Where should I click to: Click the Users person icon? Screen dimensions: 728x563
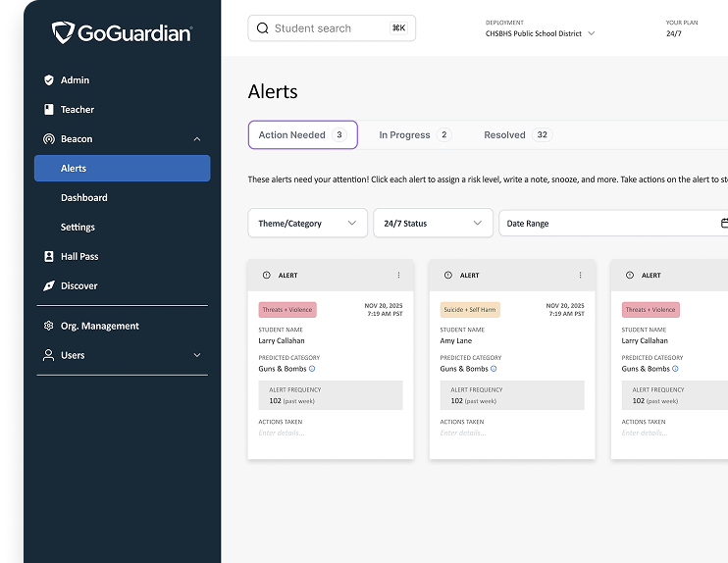click(x=49, y=355)
